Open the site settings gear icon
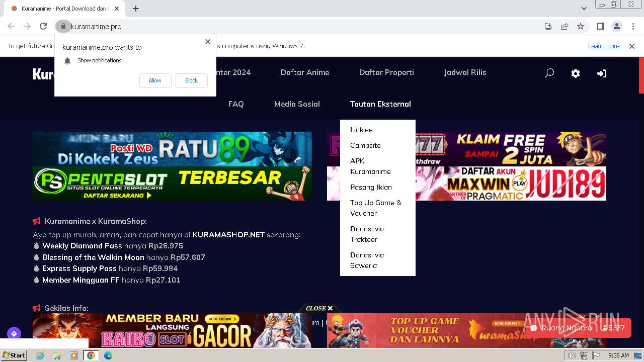Image resolution: width=644 pixels, height=362 pixels. coord(576,73)
